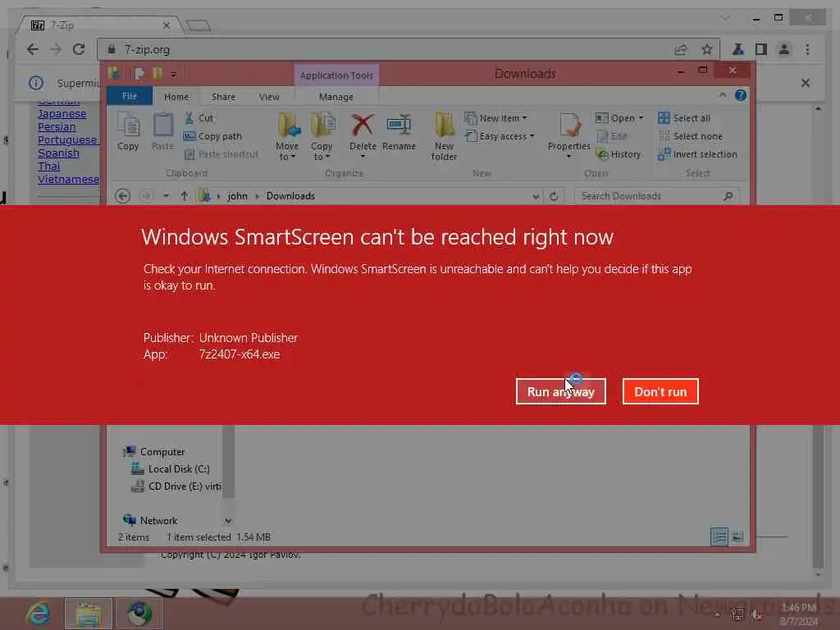
Task: Select Copy path in the ribbon
Action: pos(212,136)
